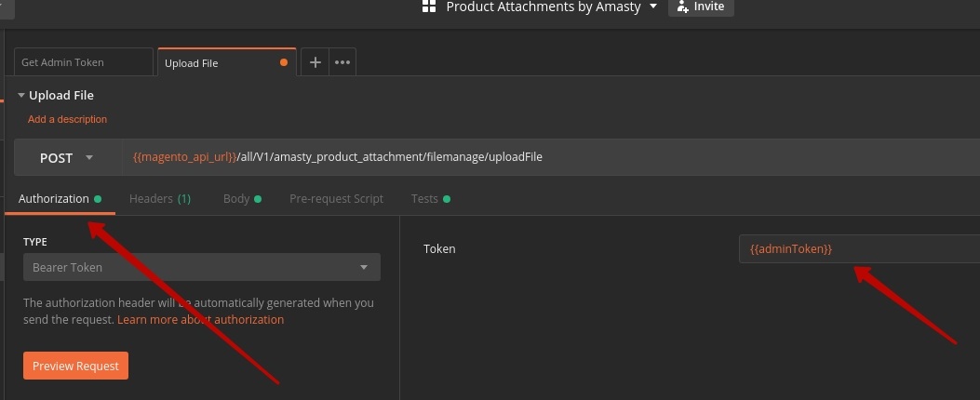This screenshot has width=980, height=400.
Task: Open the POST method dropdown
Action: (x=67, y=158)
